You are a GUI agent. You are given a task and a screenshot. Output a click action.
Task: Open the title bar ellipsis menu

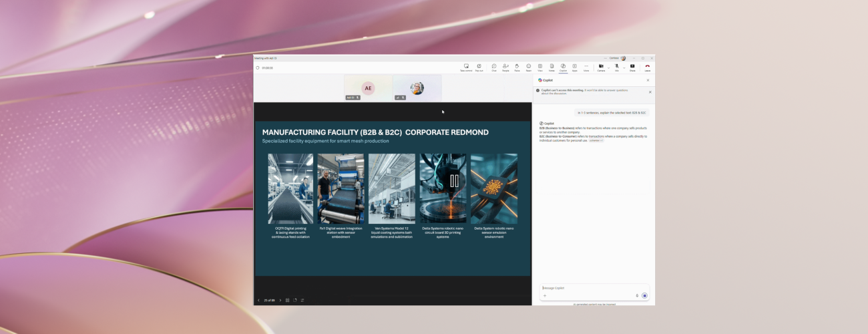pyautogui.click(x=606, y=58)
